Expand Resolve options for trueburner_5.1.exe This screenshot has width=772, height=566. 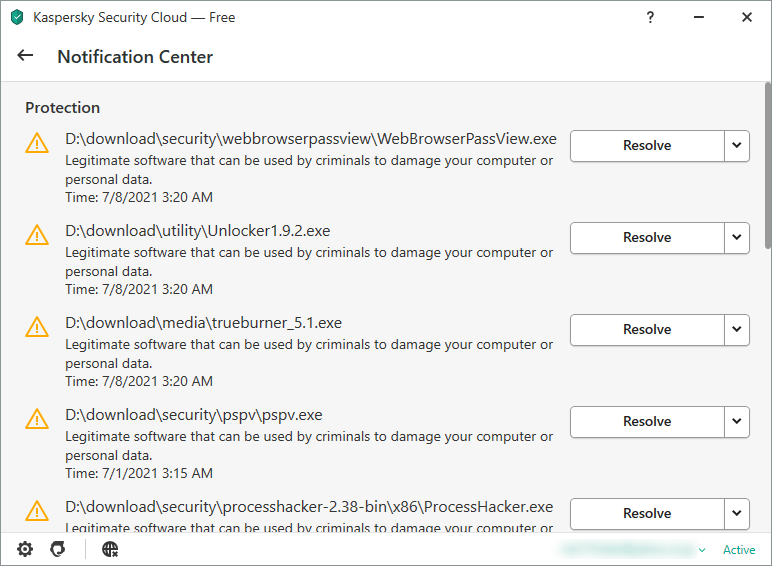(x=737, y=330)
